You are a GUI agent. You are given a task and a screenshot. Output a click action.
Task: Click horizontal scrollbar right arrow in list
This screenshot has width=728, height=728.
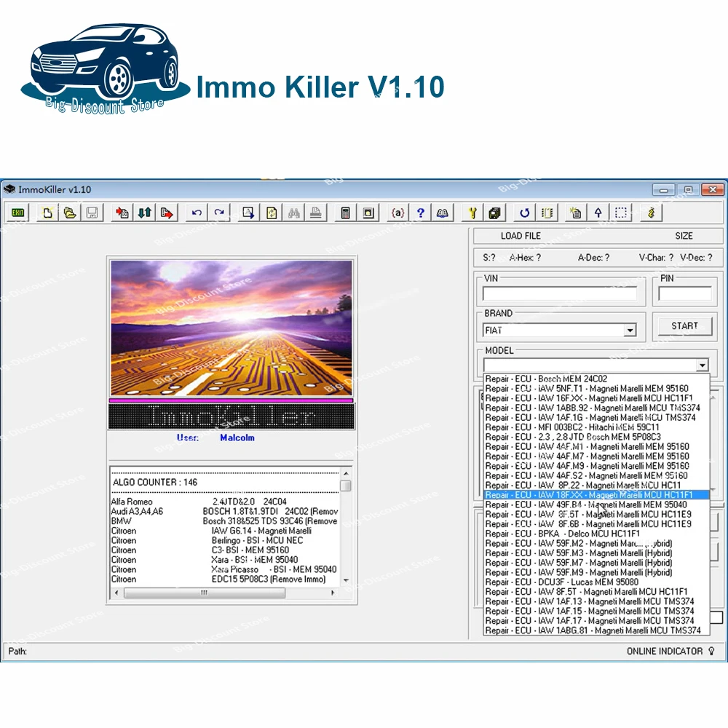[x=333, y=593]
